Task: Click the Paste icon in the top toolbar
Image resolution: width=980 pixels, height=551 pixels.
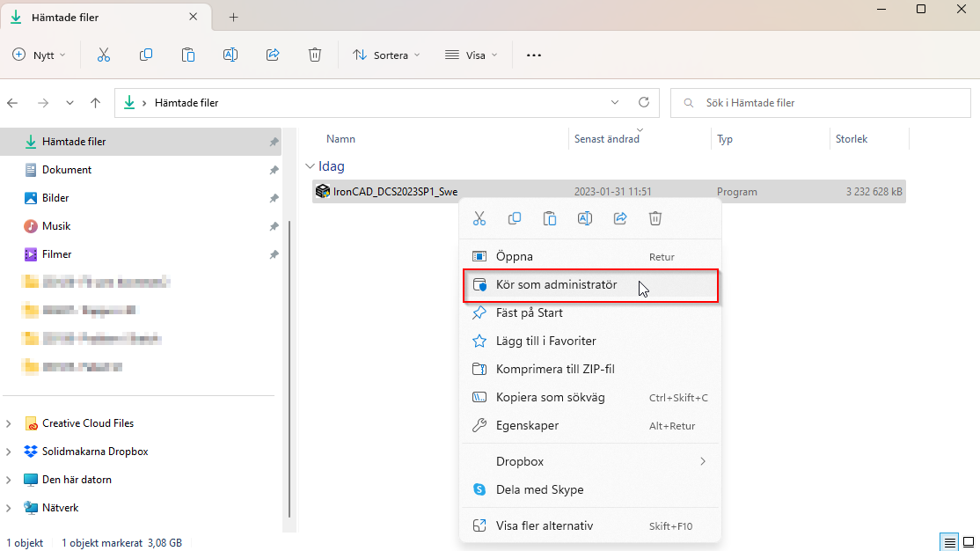Action: tap(188, 55)
